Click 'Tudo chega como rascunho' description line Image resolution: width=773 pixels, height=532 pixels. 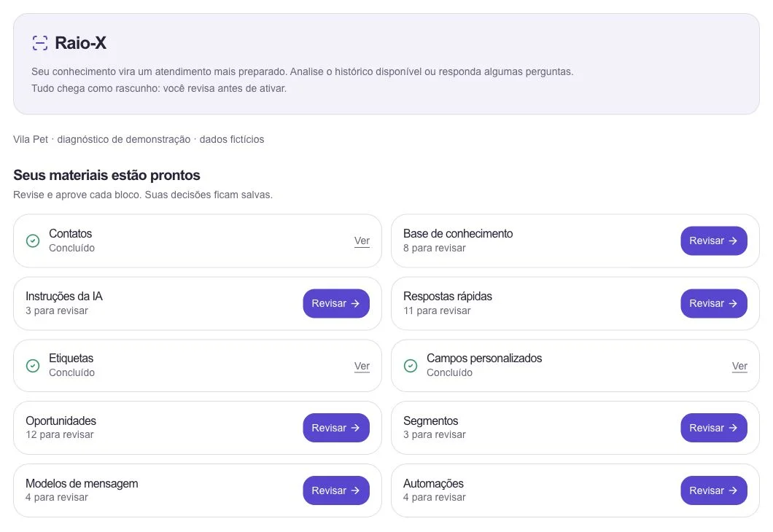(159, 89)
